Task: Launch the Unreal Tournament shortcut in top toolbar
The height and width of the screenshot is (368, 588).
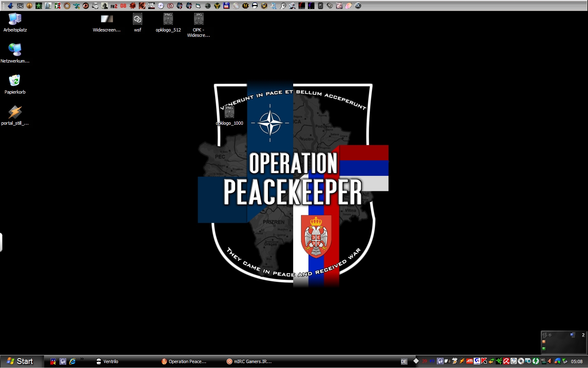Action: [x=245, y=6]
